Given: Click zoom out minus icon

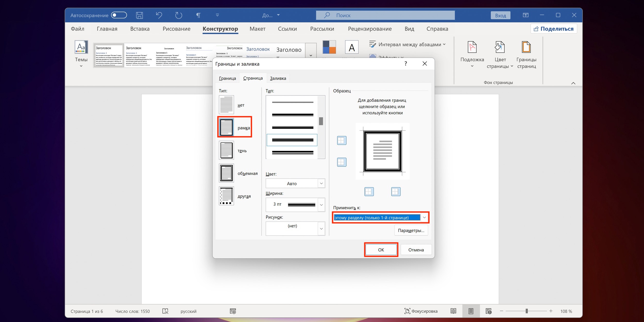Looking at the screenshot, I should (x=501, y=311).
